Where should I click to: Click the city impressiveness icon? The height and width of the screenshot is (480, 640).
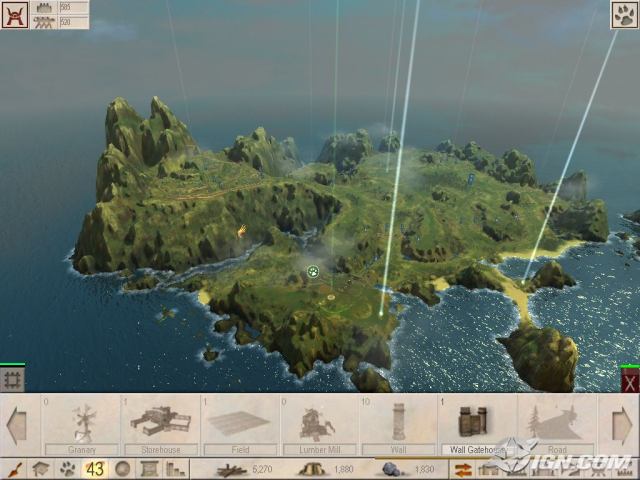[x=44, y=7]
